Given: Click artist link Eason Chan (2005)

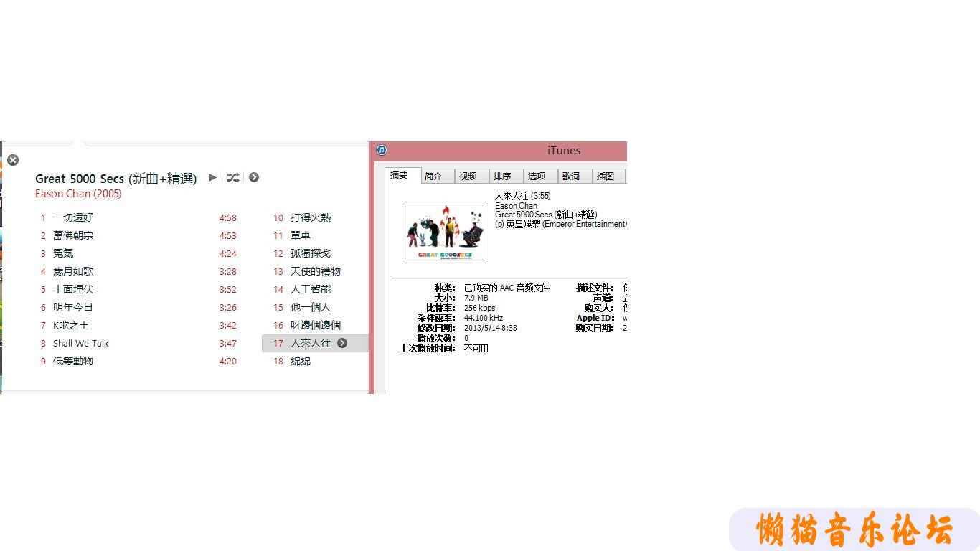Looking at the screenshot, I should (78, 194).
